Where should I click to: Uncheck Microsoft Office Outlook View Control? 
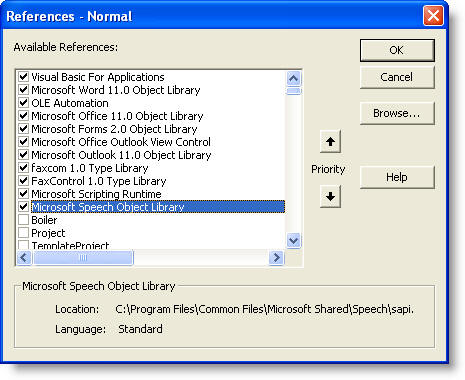(x=23, y=142)
